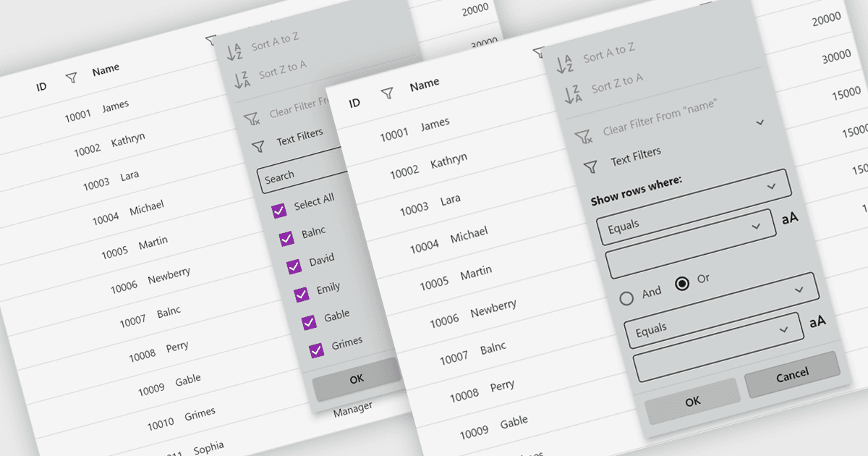This screenshot has height=456, width=868.
Task: Click the Sort A to Z icon in the back popup
Action: [235, 51]
